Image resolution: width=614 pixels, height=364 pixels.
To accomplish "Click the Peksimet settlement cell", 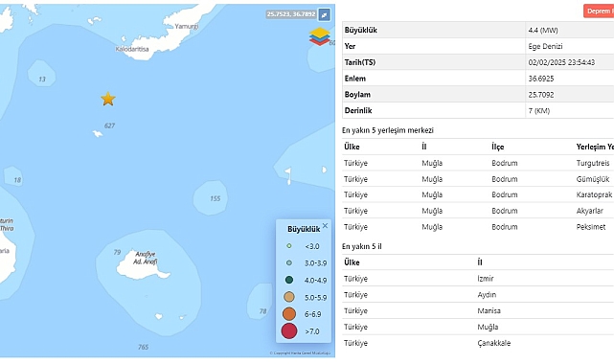I will (590, 227).
